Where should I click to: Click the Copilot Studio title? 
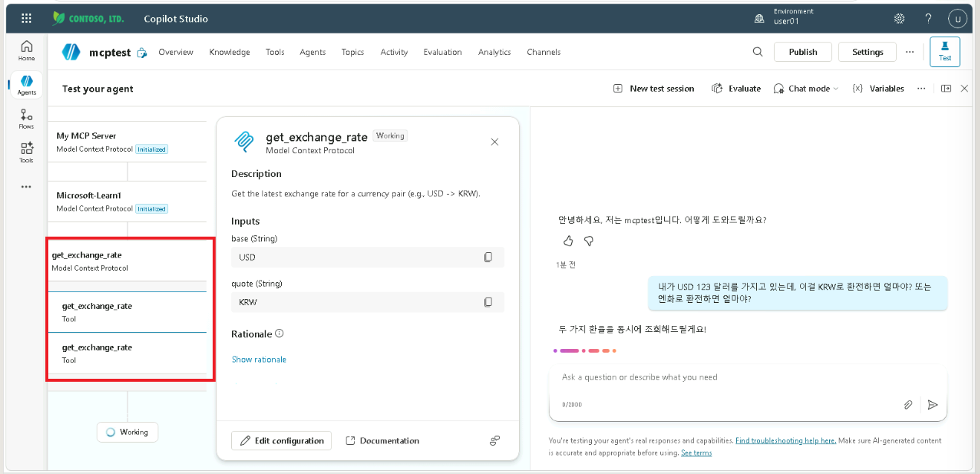[175, 19]
